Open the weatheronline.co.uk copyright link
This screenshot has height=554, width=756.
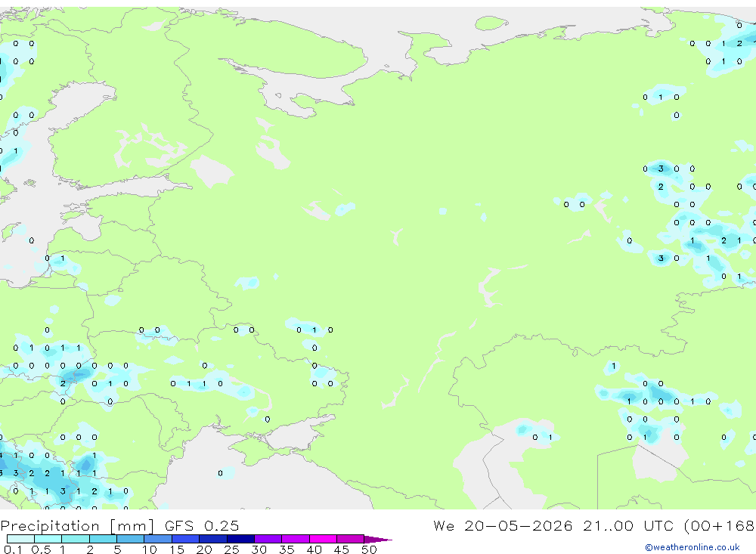coord(692,547)
